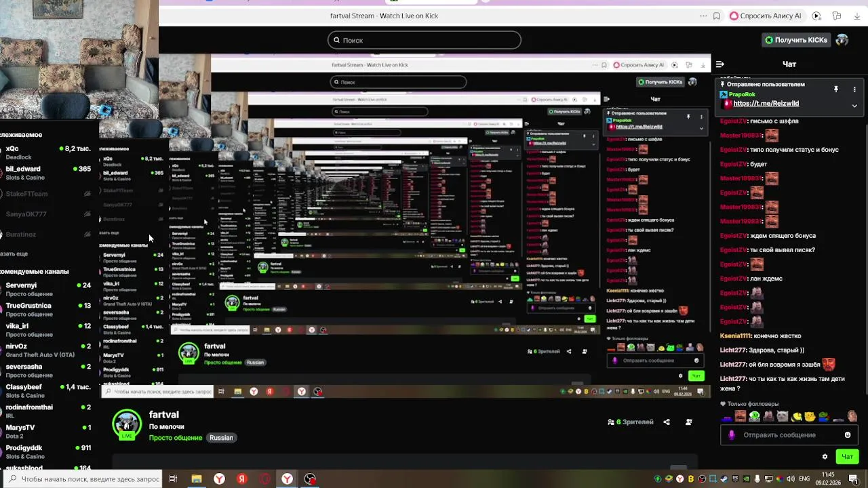The width and height of the screenshot is (868, 488).
Task: Open File Explorer from the taskbar
Action: point(197,479)
